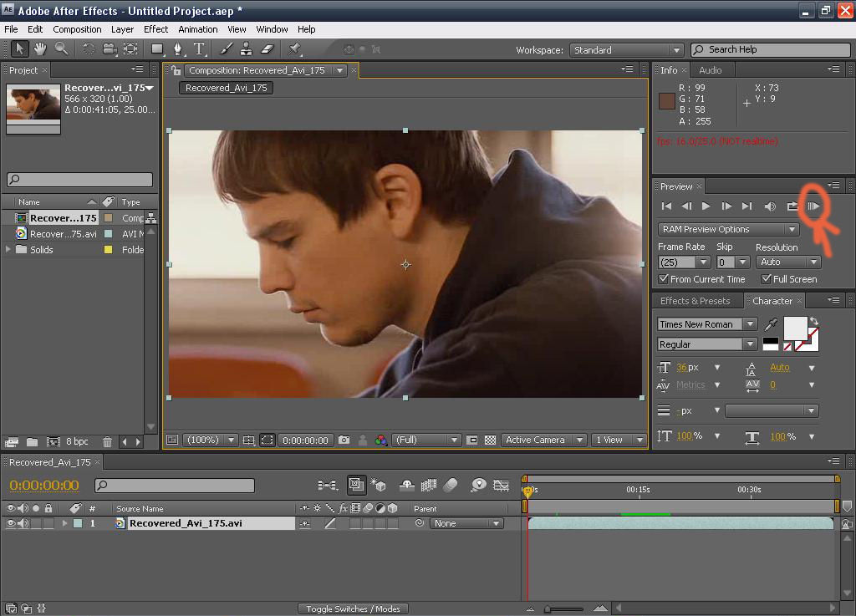Open composition mini-flowchart in timeline
Image resolution: width=856 pixels, height=616 pixels.
point(328,485)
